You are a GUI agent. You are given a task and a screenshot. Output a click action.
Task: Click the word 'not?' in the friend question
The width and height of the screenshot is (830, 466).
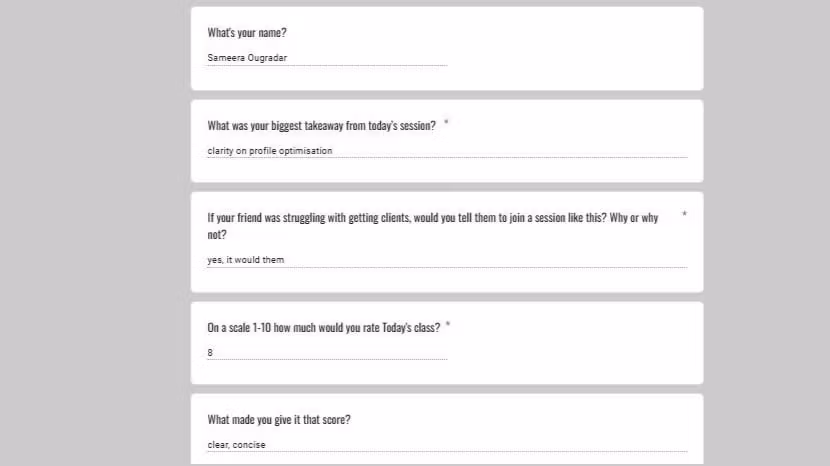coord(217,235)
